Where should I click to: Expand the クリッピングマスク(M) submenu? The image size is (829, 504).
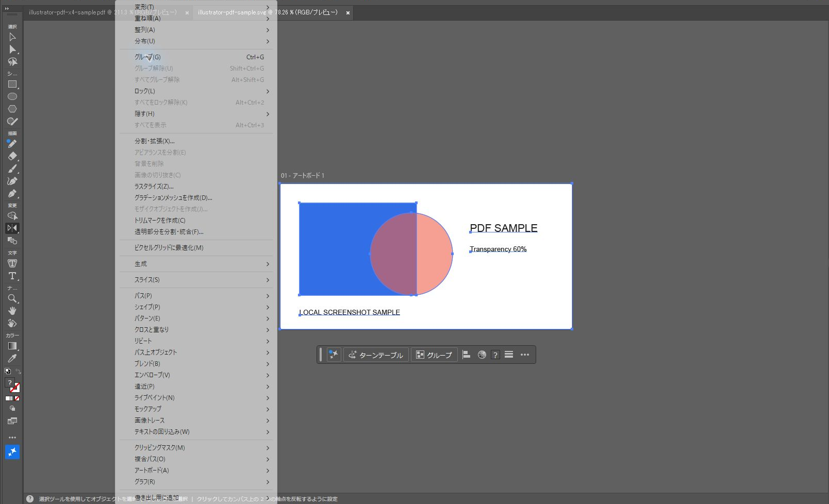point(196,448)
